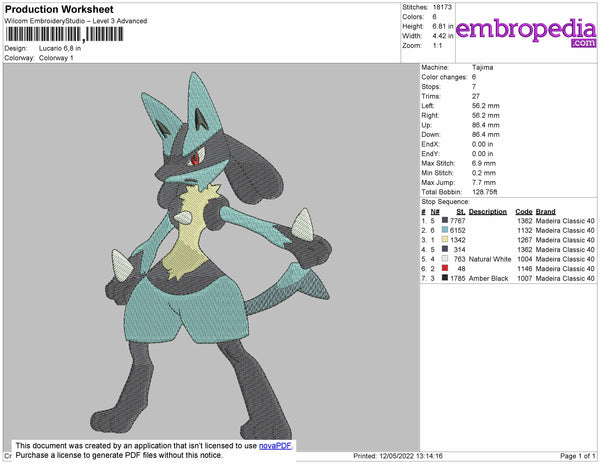Click the 'Description' column header
The width and height of the screenshot is (600, 464).
[488, 212]
